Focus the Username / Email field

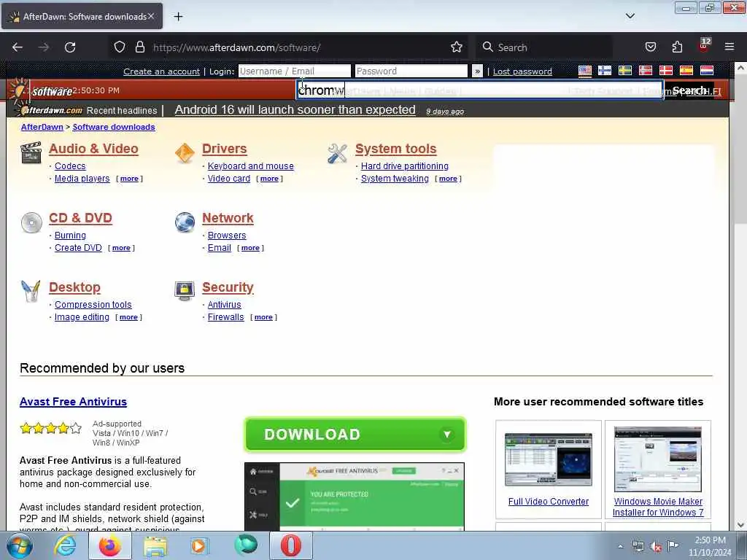(x=295, y=71)
